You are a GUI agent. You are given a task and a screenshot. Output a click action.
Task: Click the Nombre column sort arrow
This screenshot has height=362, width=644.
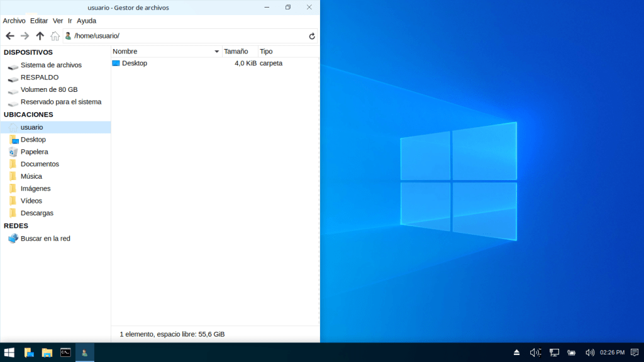(217, 52)
